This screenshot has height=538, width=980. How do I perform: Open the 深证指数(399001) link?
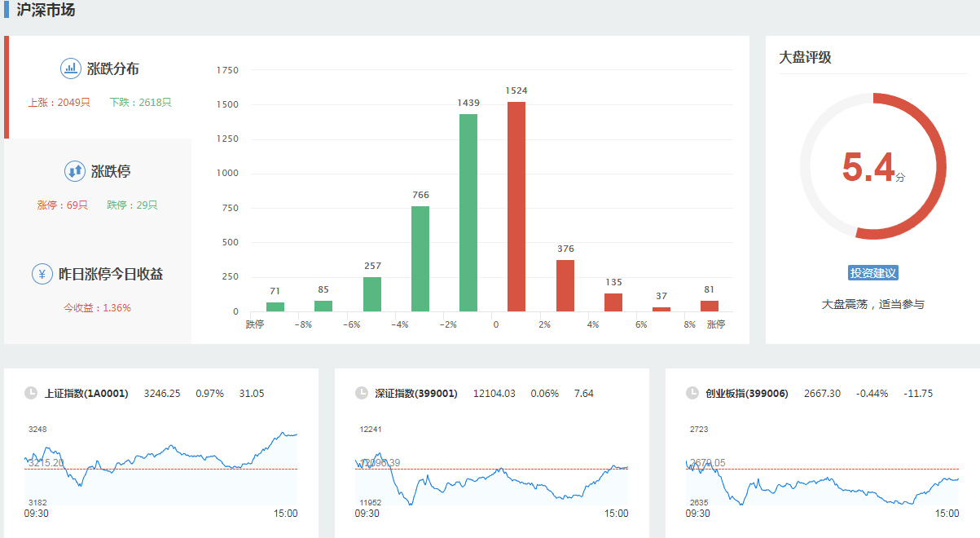click(x=416, y=394)
